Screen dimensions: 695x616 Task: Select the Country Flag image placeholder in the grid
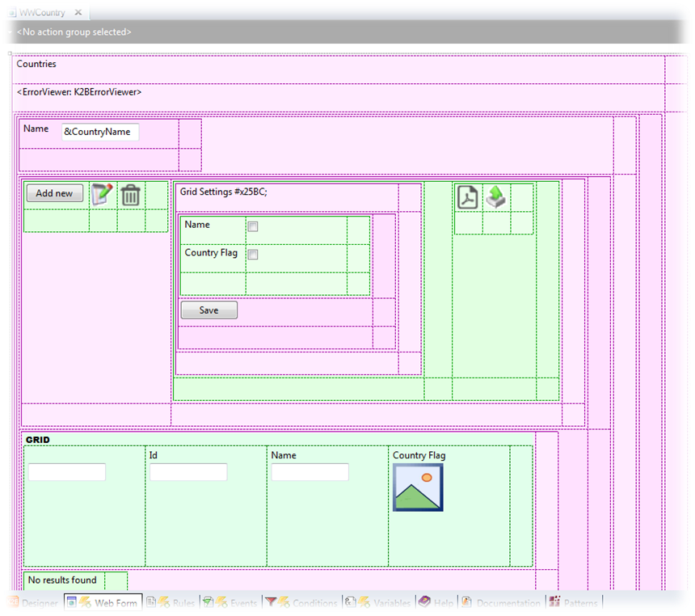click(418, 487)
